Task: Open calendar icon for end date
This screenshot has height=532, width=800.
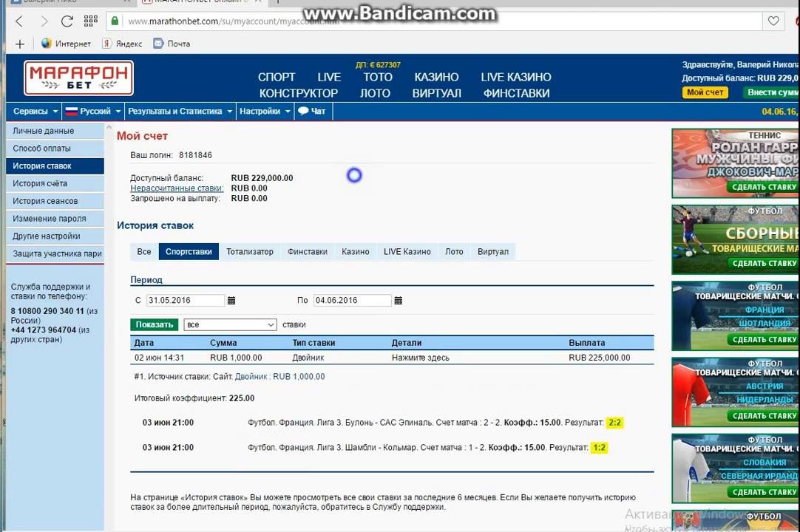Action: [399, 301]
